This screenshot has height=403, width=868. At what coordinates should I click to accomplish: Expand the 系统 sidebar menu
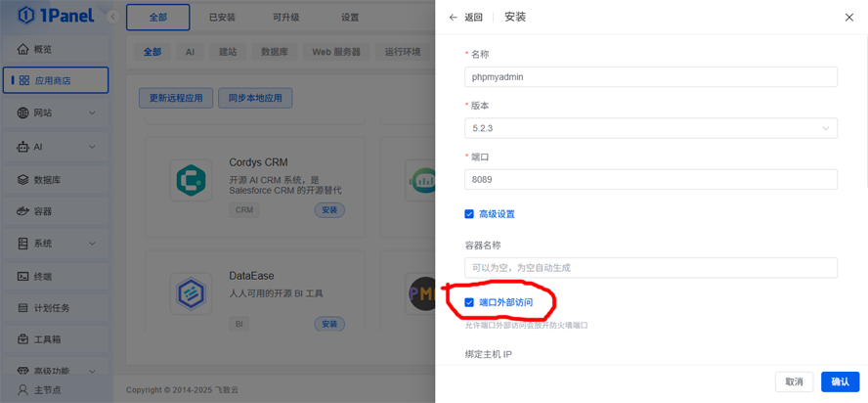click(x=56, y=244)
